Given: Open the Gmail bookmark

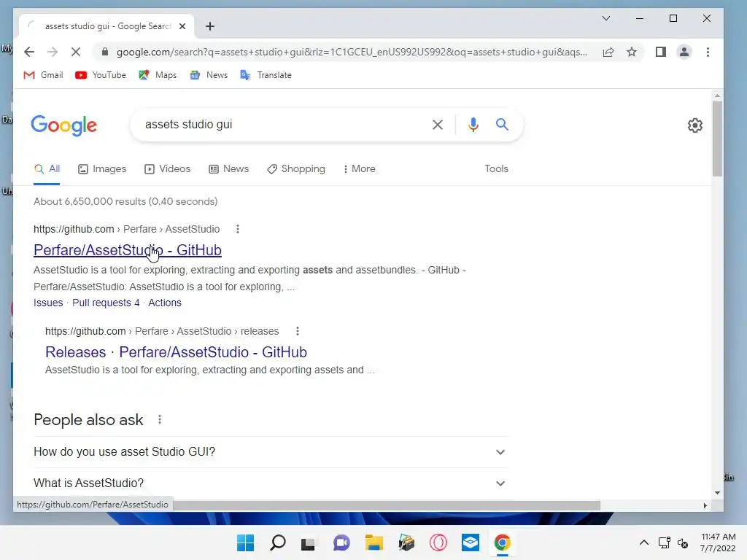Looking at the screenshot, I should [x=43, y=75].
